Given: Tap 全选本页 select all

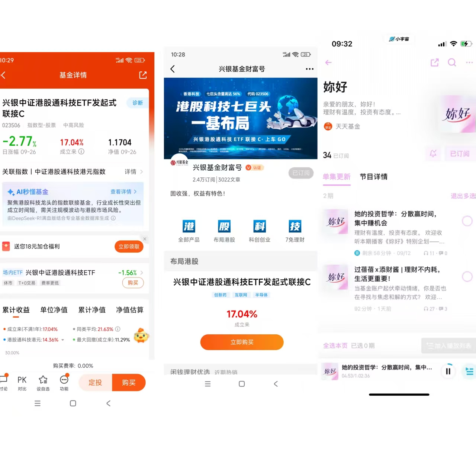Looking at the screenshot, I should [335, 345].
